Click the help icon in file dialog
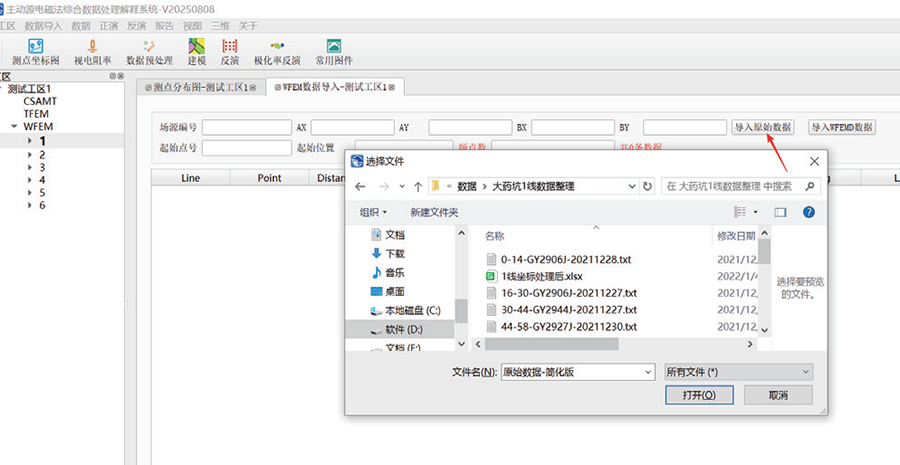The width and height of the screenshot is (900, 465). pyautogui.click(x=809, y=212)
